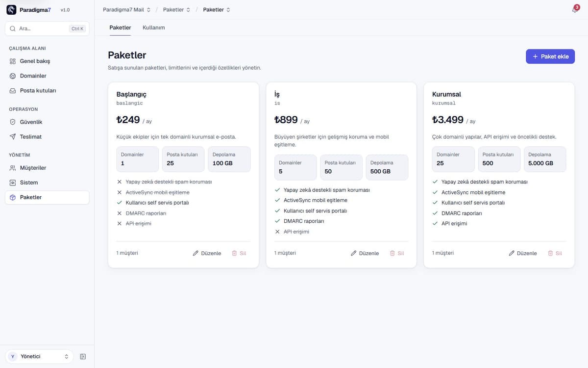Click the ₺3.499 price

(x=448, y=120)
